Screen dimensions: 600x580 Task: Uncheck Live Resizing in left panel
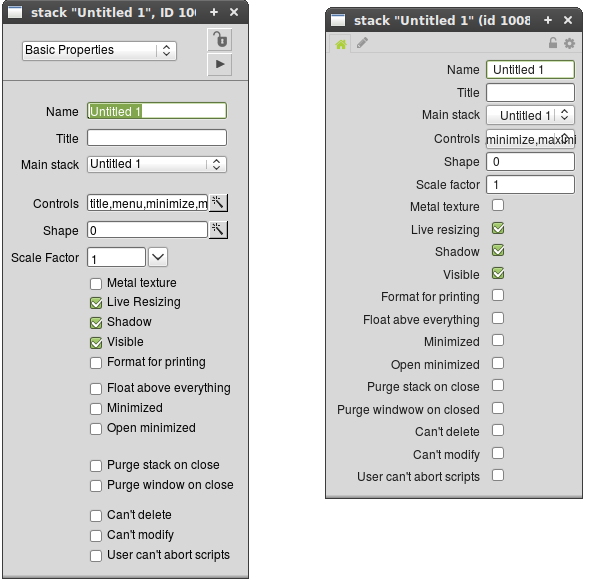(96, 302)
